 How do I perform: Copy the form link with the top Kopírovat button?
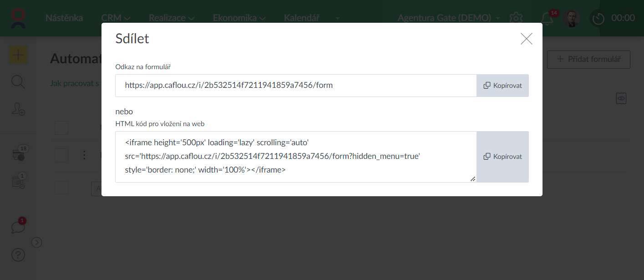coord(502,86)
